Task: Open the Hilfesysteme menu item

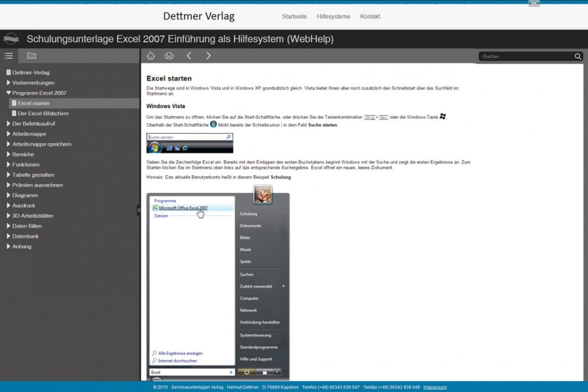Action: point(333,17)
